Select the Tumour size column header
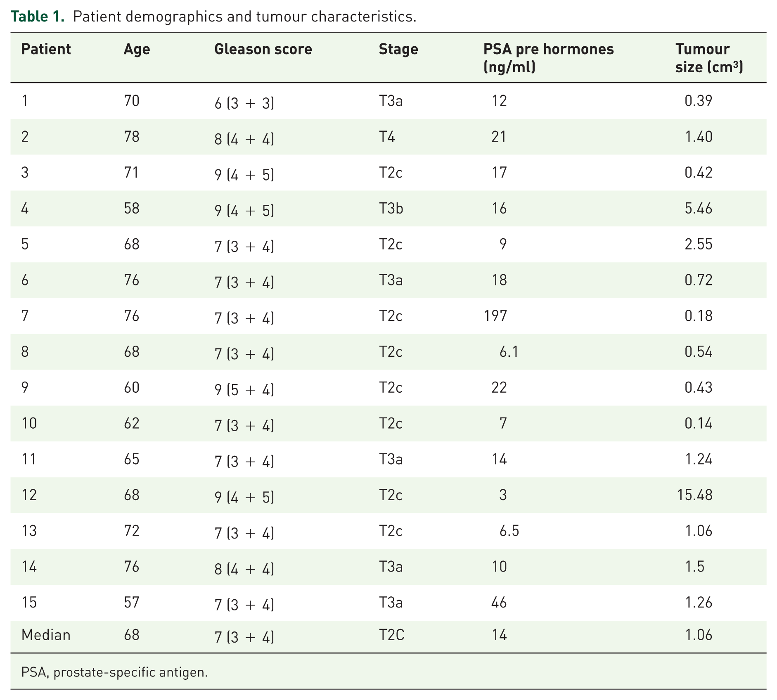 click(709, 58)
